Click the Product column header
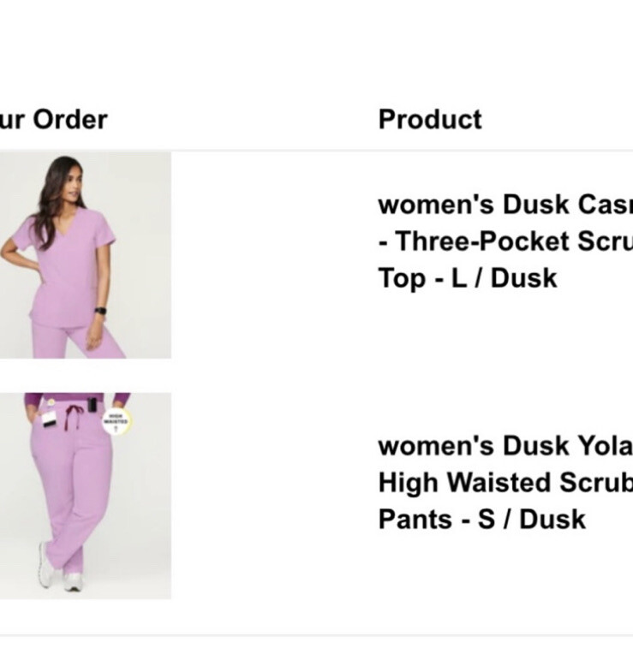This screenshot has width=633, height=672. [430, 119]
